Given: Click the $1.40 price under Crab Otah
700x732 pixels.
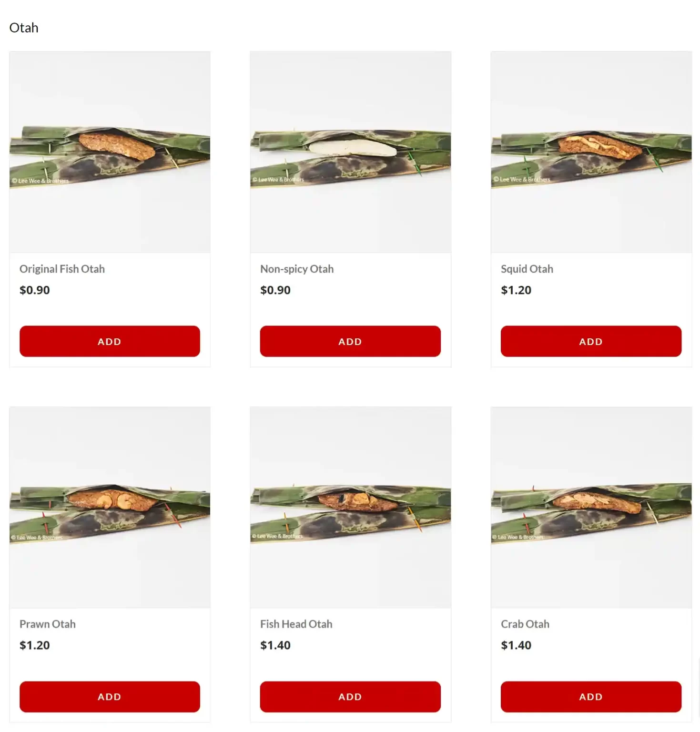Looking at the screenshot, I should [x=516, y=645].
